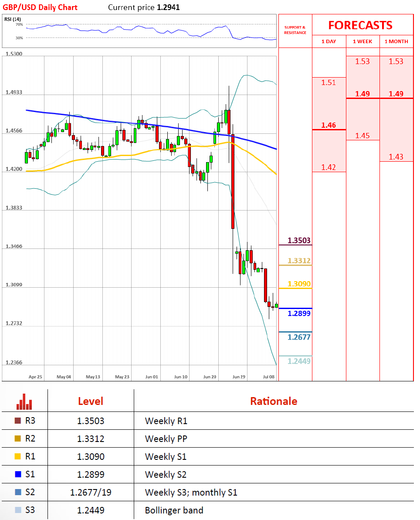Select the 1 DAY forecast column header
Screen dimensions: 420x520
point(329,41)
